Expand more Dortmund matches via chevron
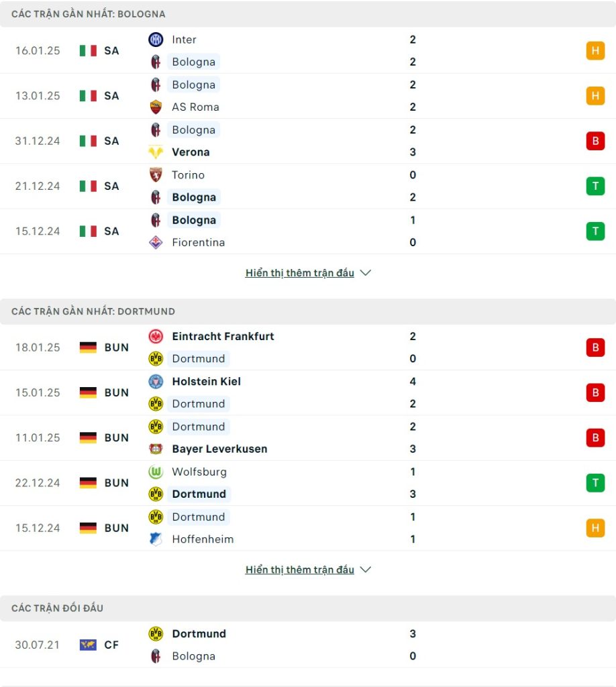 (366, 570)
